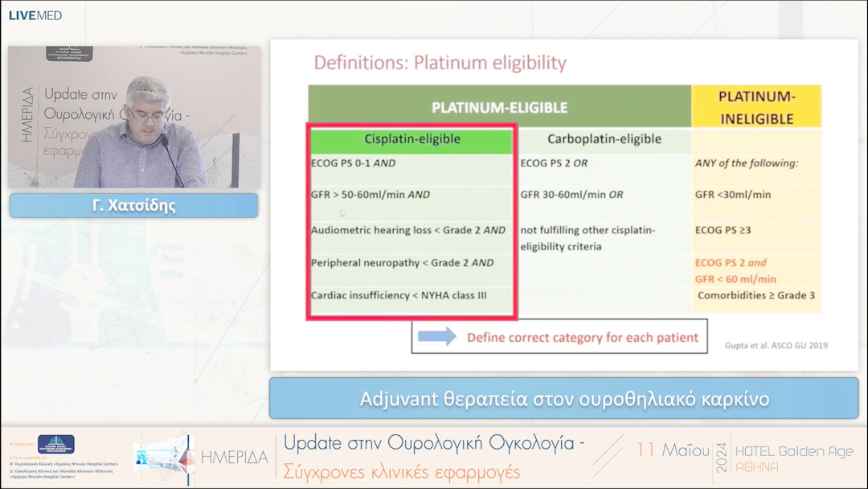Select the Cisplatin-eligible column header
Image resolution: width=868 pixels, height=489 pixels.
click(x=412, y=139)
